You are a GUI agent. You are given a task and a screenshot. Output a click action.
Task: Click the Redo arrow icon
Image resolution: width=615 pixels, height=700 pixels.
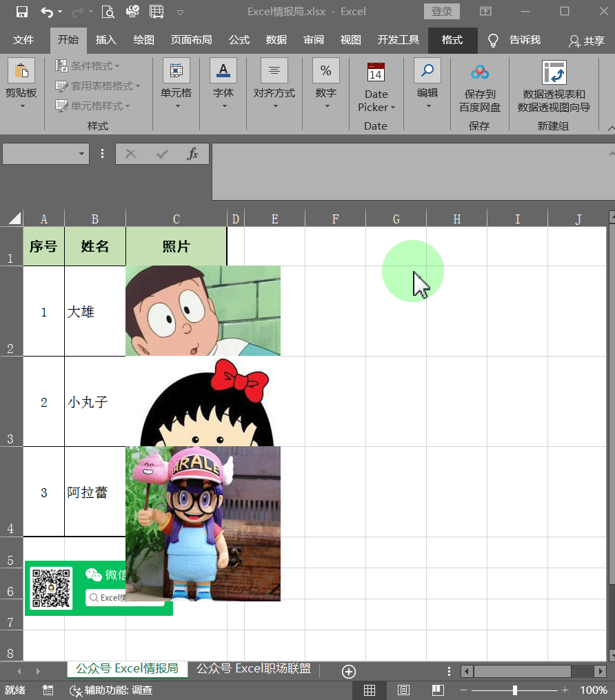(77, 12)
